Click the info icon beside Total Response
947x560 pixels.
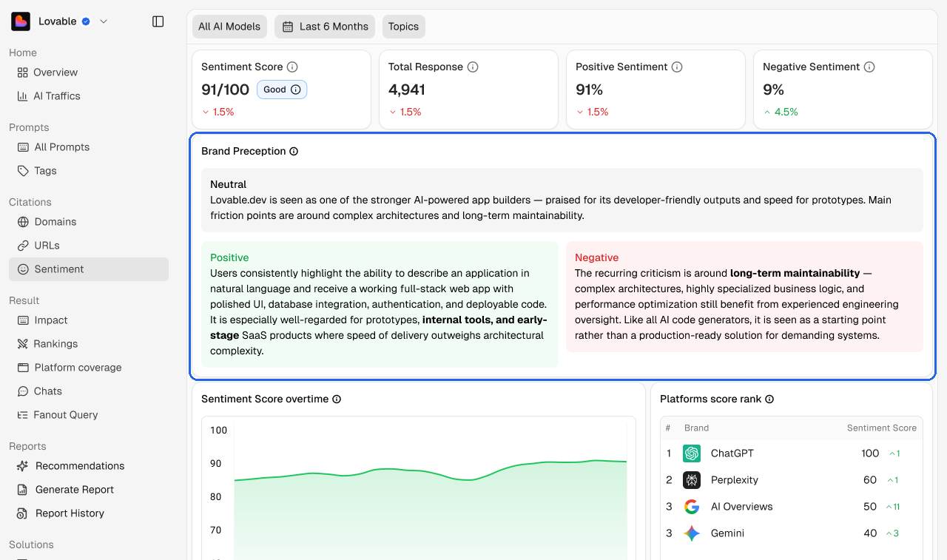point(473,67)
